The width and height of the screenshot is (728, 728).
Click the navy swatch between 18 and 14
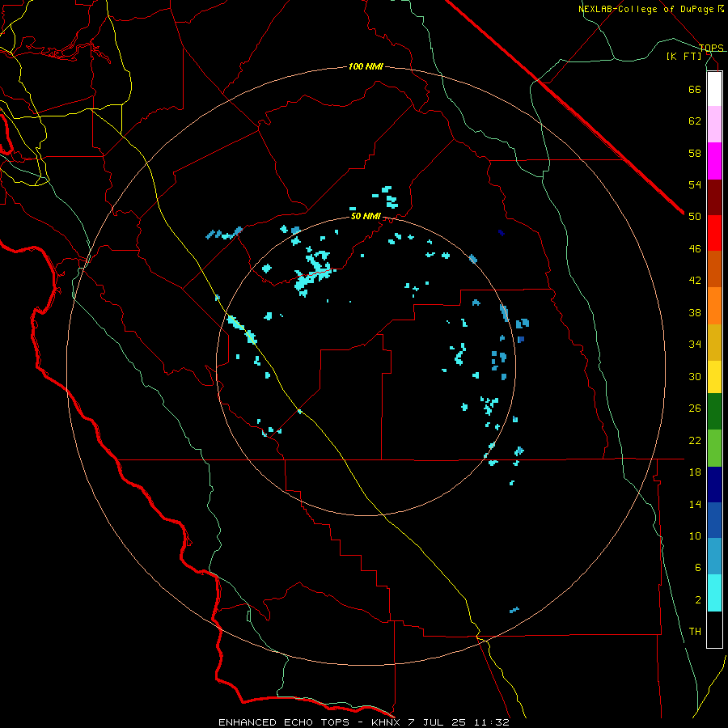pos(714,485)
